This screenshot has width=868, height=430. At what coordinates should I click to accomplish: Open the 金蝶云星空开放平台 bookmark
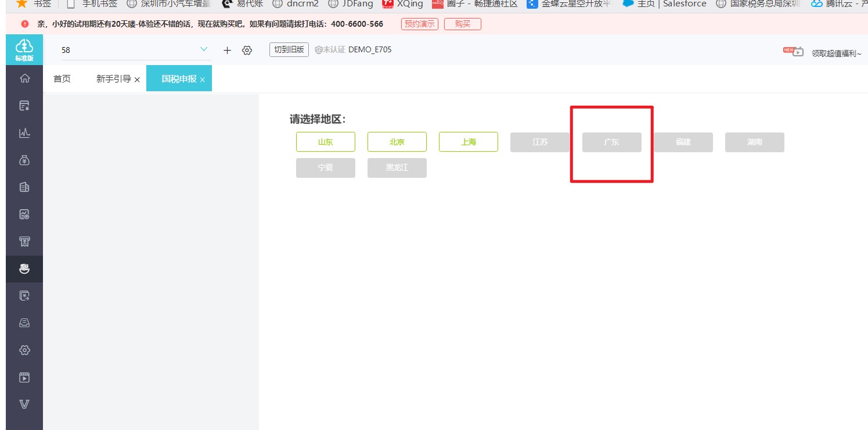click(x=570, y=3)
